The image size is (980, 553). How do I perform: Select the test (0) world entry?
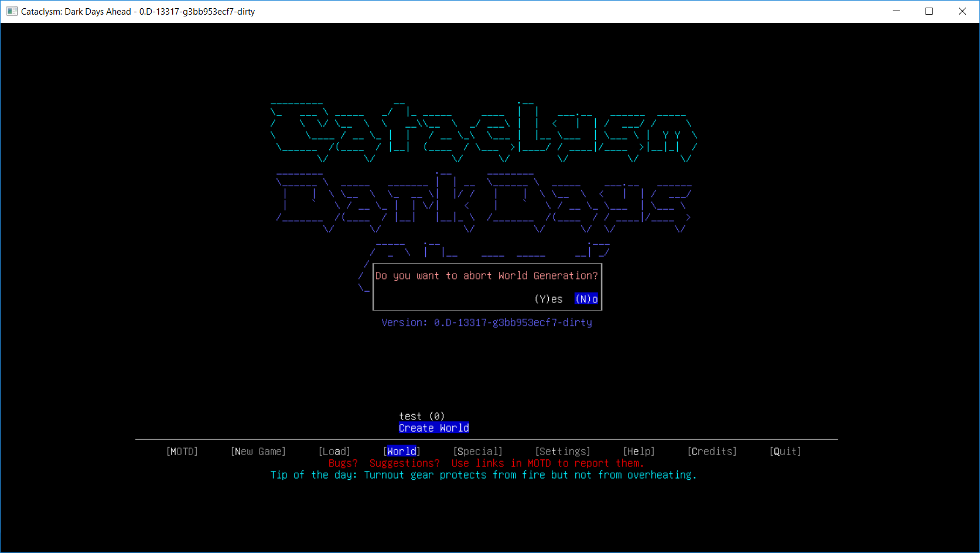[x=422, y=416]
